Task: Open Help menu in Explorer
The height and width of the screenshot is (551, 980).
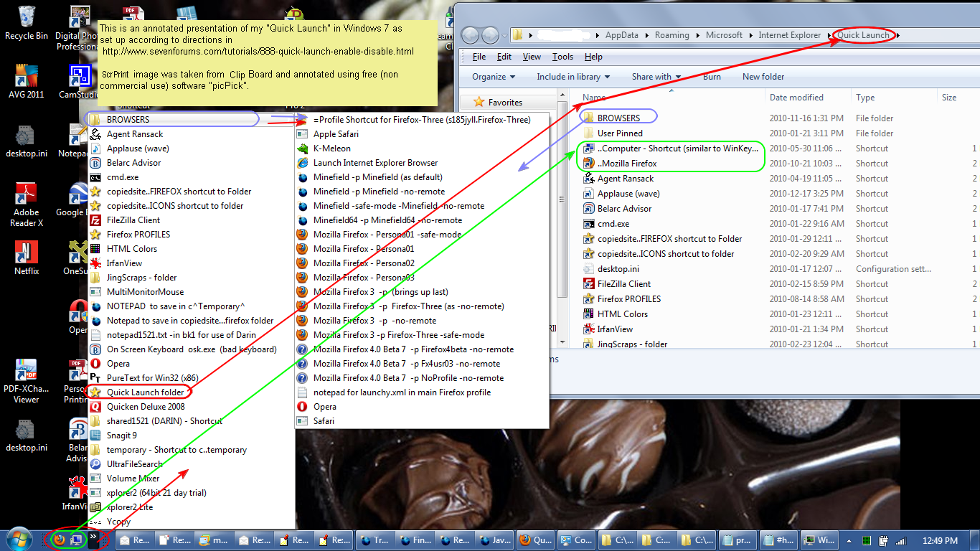Action: click(x=593, y=57)
